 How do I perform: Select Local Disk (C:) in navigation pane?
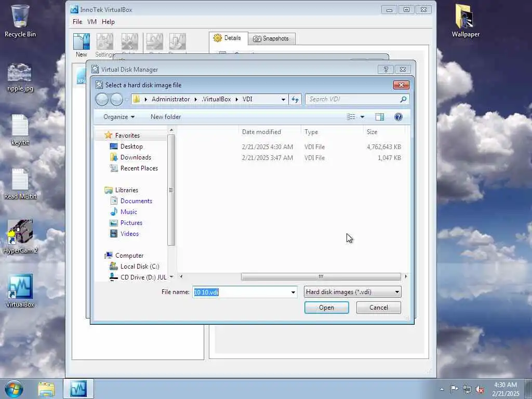coord(139,267)
